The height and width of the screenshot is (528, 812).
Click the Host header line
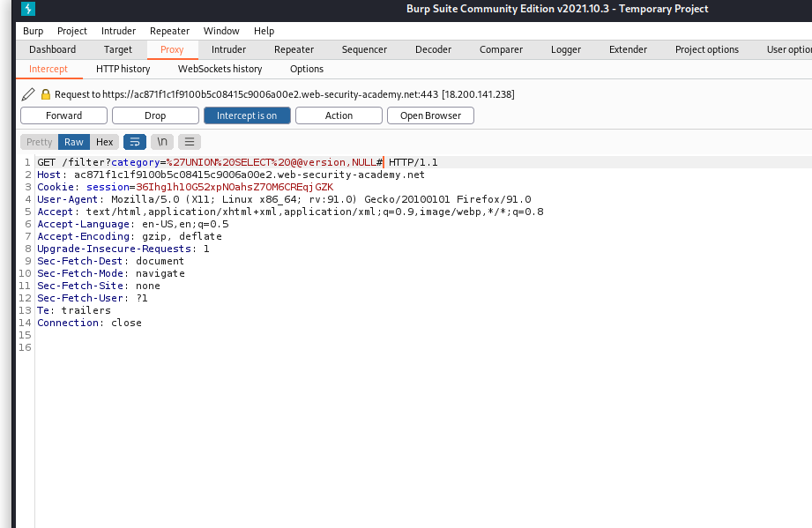pos(231,175)
